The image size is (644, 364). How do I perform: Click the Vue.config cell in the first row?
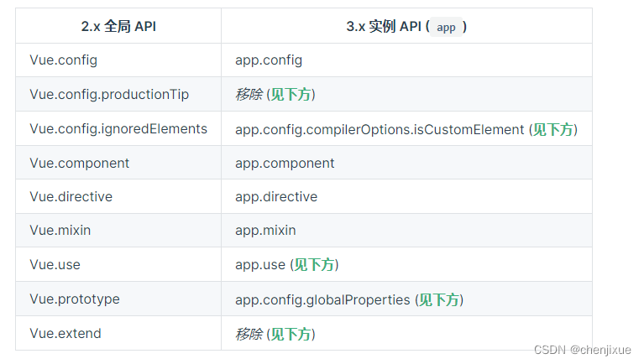pyautogui.click(x=63, y=60)
